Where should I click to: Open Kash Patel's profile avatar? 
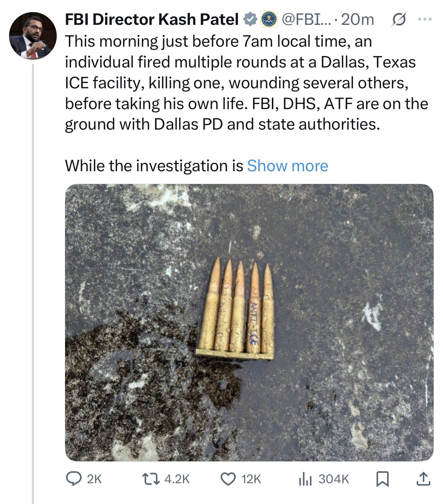[x=33, y=36]
